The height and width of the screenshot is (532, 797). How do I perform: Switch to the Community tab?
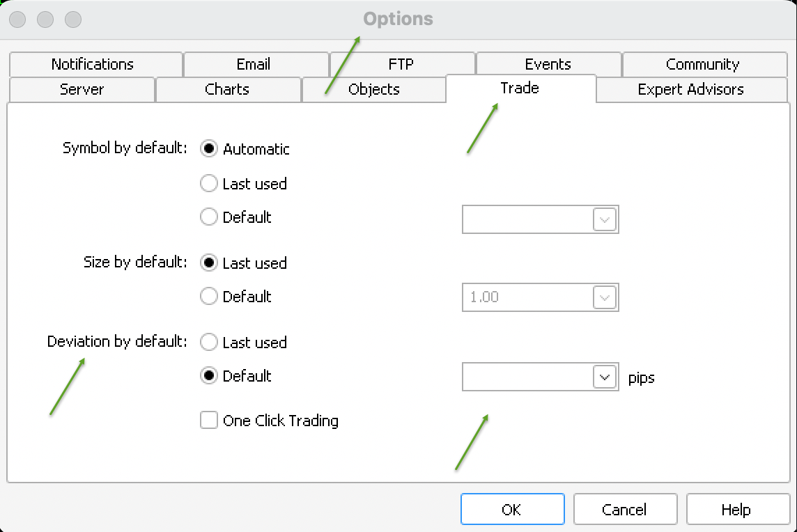[x=704, y=64]
